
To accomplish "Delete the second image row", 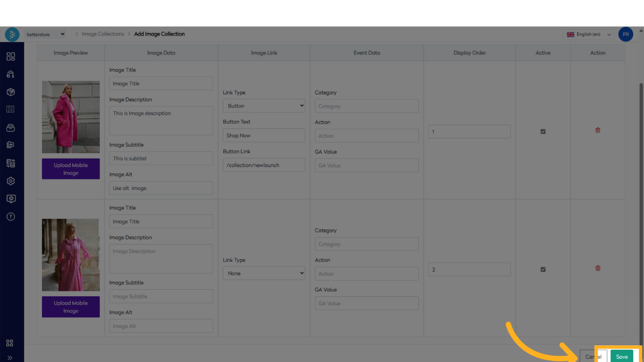I will coord(597,268).
